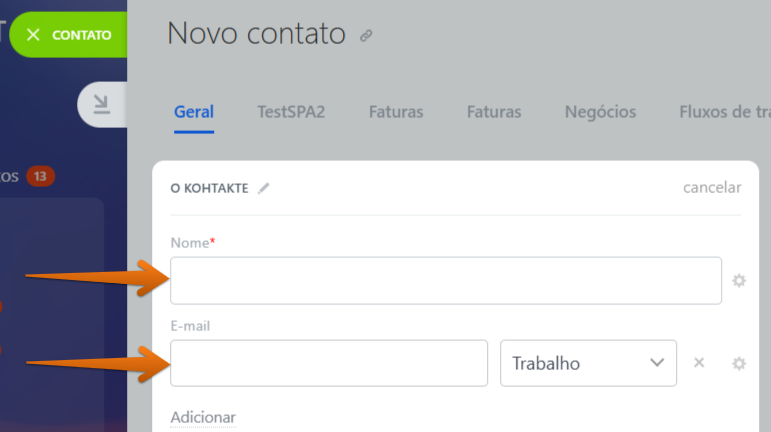
Task: Open the Trabalho email type dropdown
Action: pyautogui.click(x=588, y=363)
